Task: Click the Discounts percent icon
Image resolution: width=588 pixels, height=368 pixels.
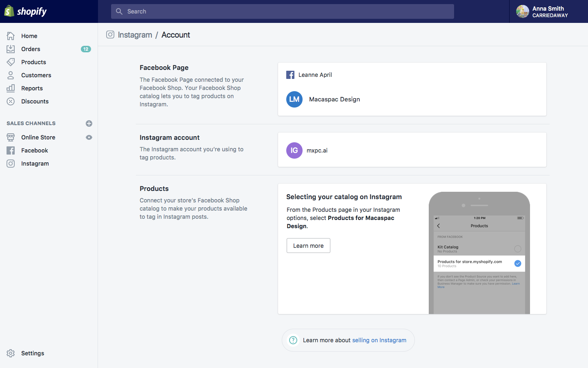Action: 11,101
